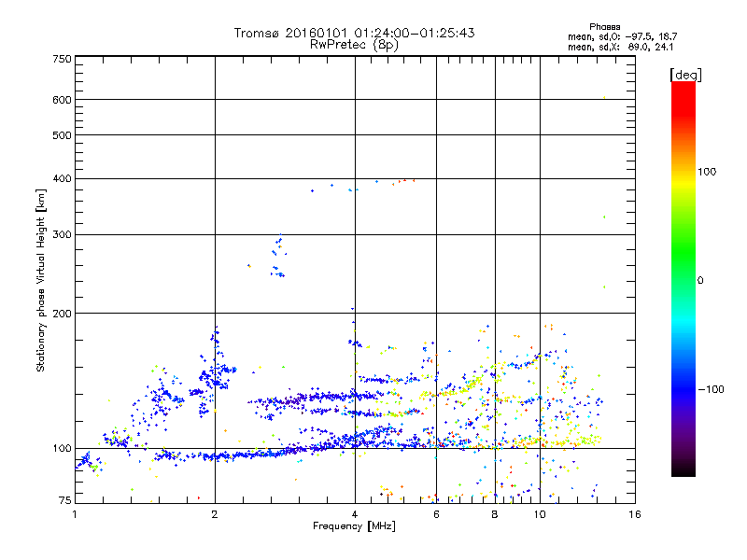This screenshot has width=747, height=560.
Task: Click the y-axis '400' tick label
Action: pos(62,179)
